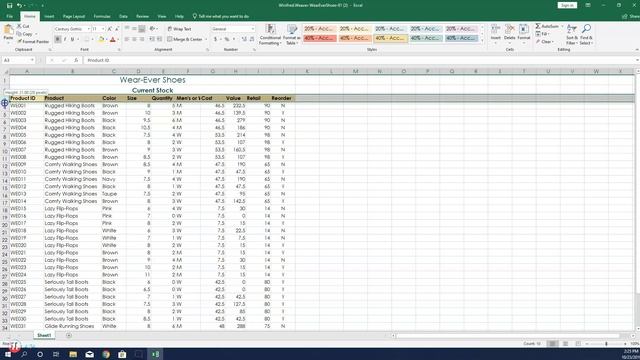Screen dimensions: 640x360
Task: Save the workbook via Quick Access icon
Action: (x=9, y=5)
